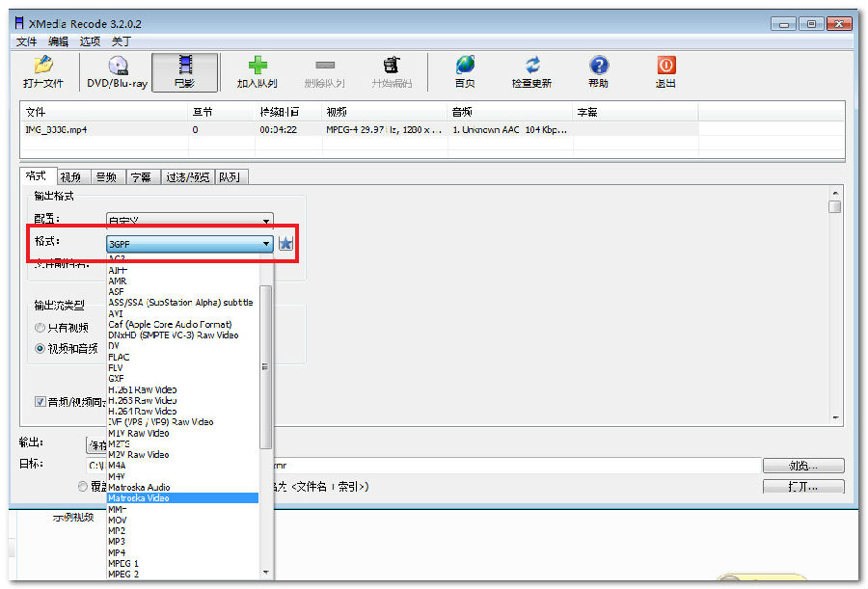868x589 pixels.
Task: Click the film strip toolbar icon
Action: pos(185,72)
